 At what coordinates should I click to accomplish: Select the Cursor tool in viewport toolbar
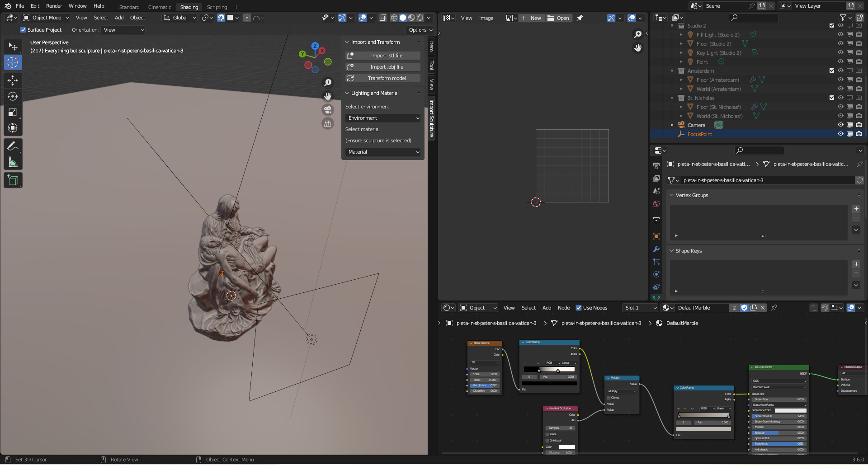click(x=13, y=62)
